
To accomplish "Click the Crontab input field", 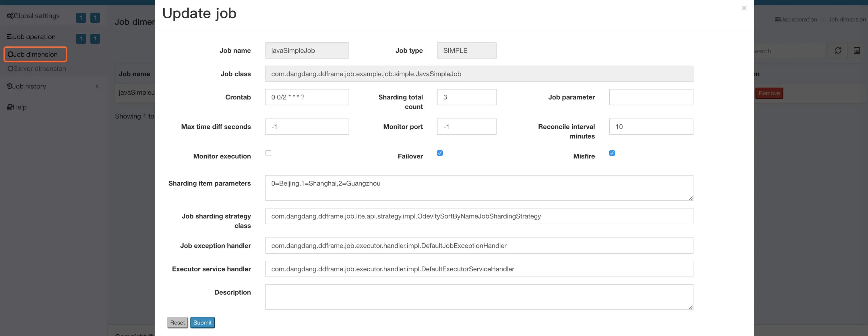I will tap(307, 97).
